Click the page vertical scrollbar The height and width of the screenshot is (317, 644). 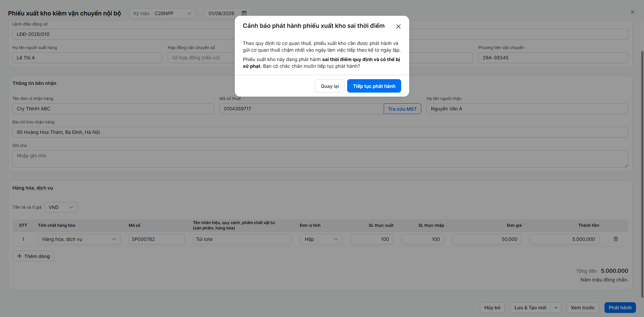click(642, 174)
